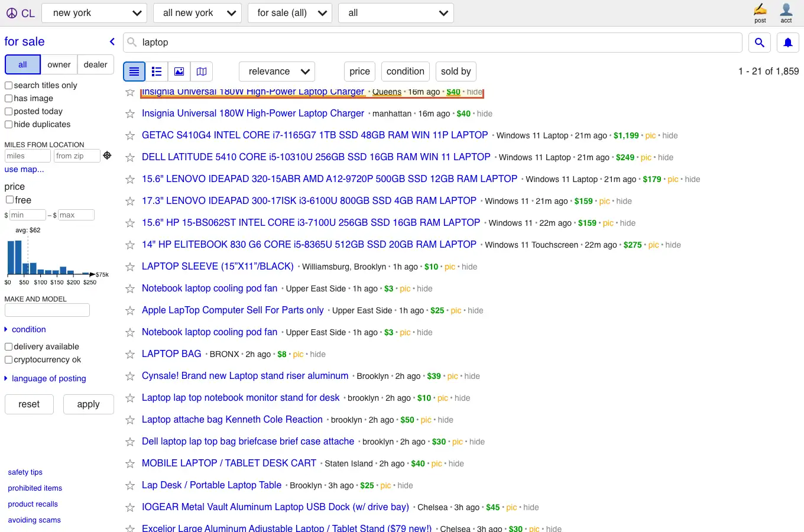
Task: Click the Craigslist peace logo
Action: click(x=12, y=13)
